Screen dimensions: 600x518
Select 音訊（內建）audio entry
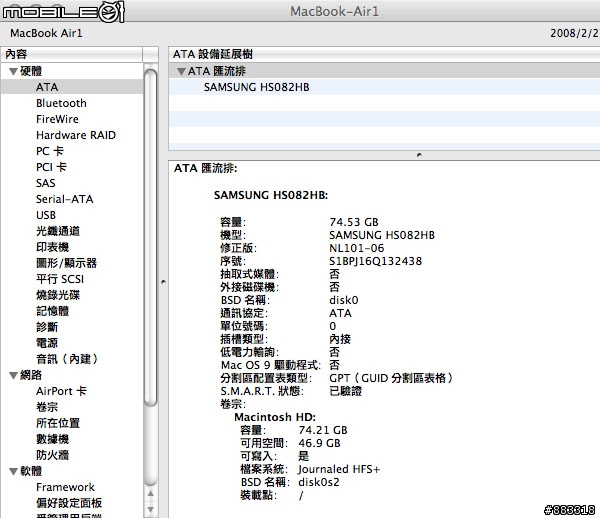pos(67,359)
